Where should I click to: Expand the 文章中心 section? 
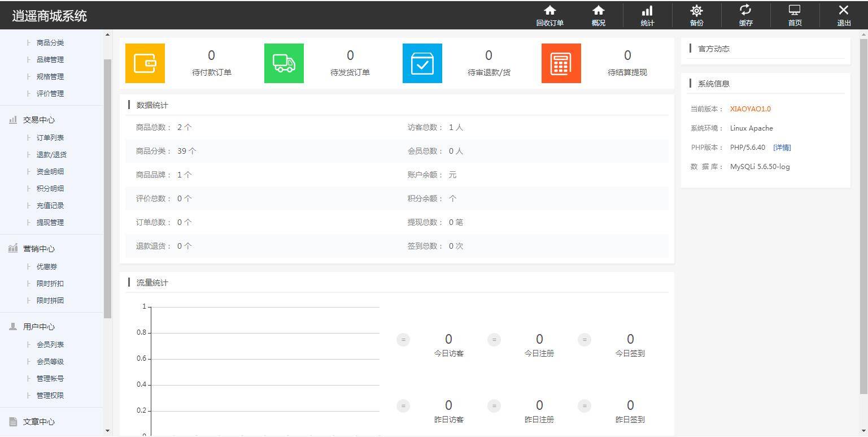pos(39,421)
